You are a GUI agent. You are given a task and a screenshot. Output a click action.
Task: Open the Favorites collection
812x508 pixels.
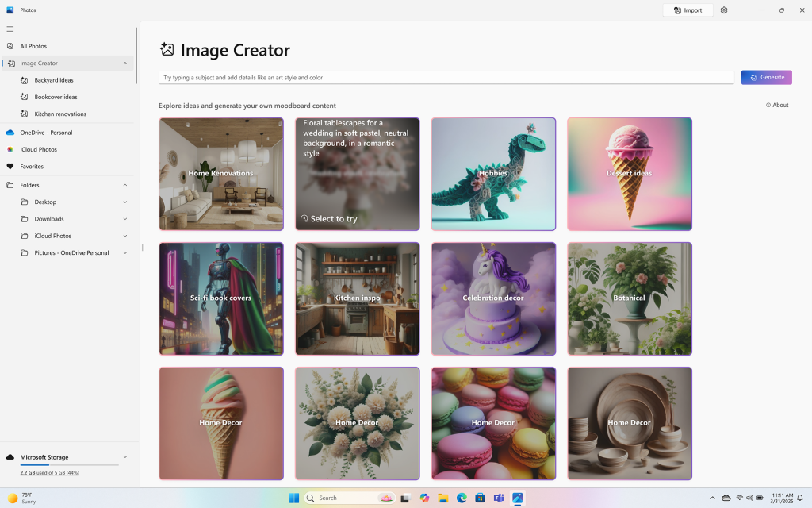[32, 166]
